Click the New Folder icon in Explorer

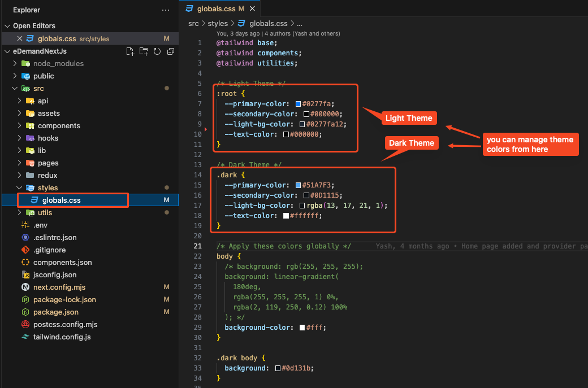[144, 51]
